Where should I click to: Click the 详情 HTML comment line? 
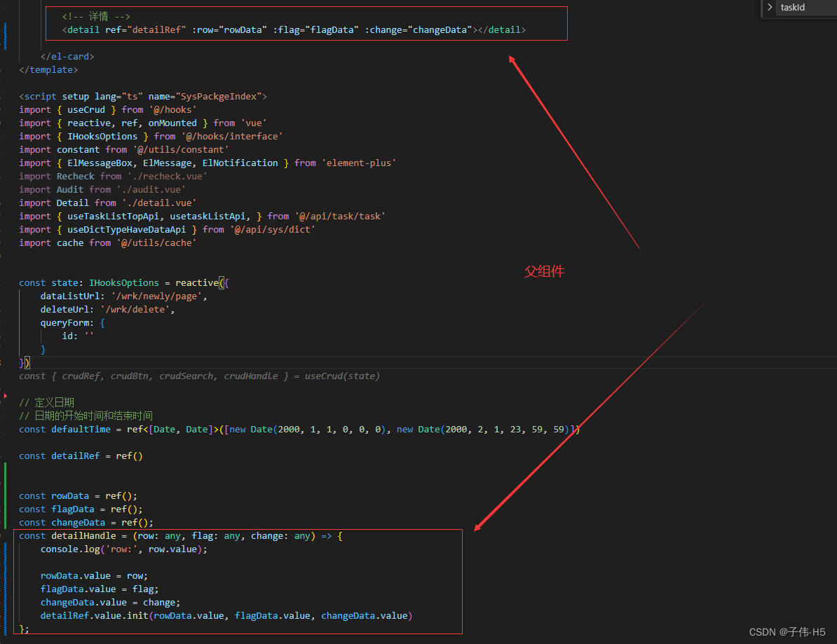[96, 17]
